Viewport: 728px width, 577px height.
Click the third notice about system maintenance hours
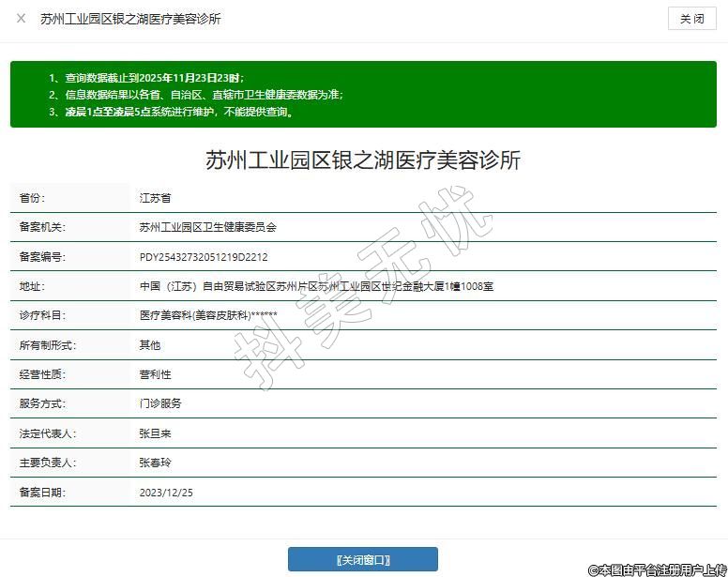(x=171, y=112)
